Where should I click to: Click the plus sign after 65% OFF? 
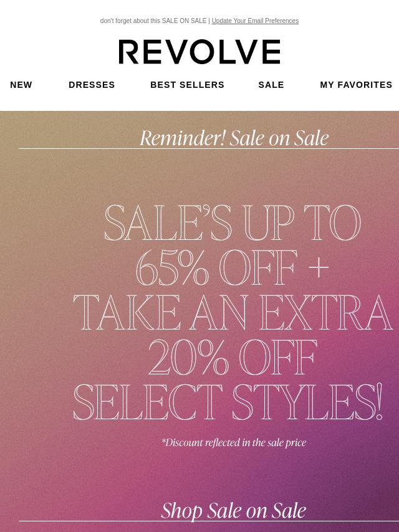click(319, 268)
